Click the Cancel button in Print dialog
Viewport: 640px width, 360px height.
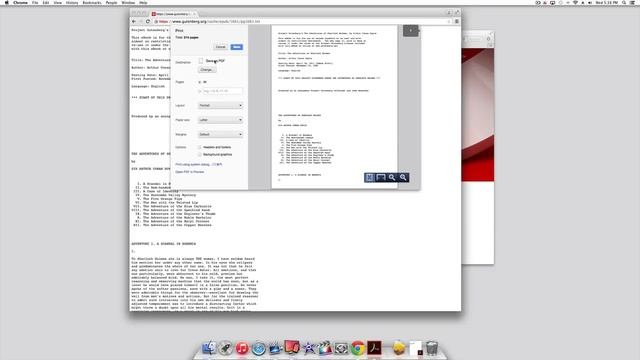220,47
